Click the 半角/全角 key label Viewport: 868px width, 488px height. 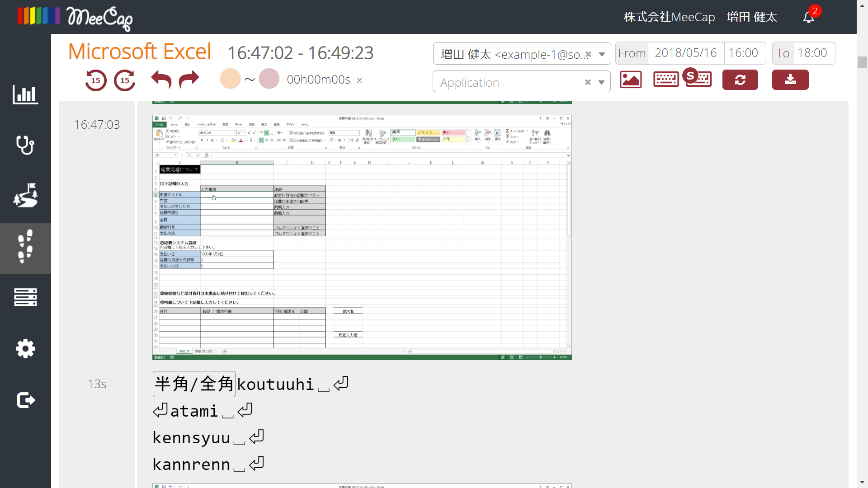[x=194, y=384]
